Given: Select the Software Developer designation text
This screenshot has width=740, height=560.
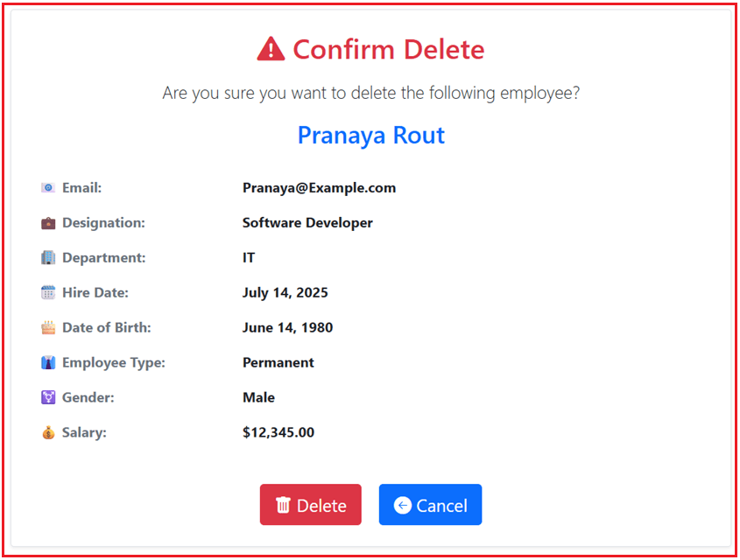Looking at the screenshot, I should tap(307, 223).
